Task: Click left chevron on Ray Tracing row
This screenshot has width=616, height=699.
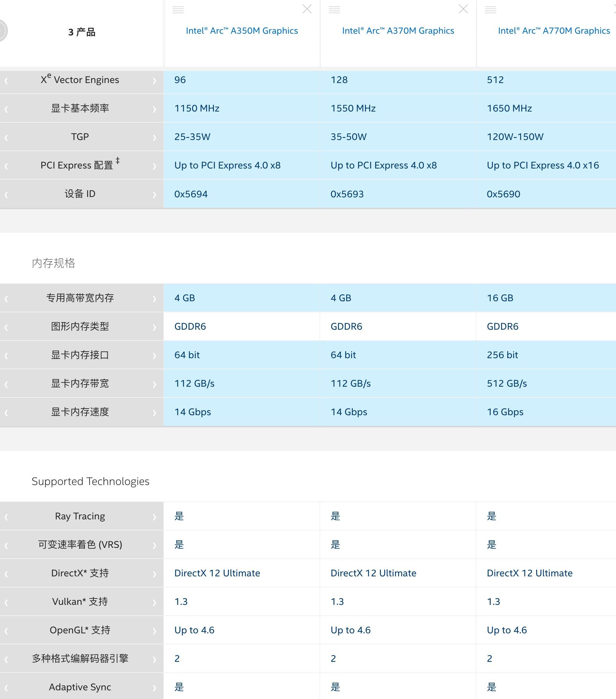Action: pyautogui.click(x=6, y=517)
